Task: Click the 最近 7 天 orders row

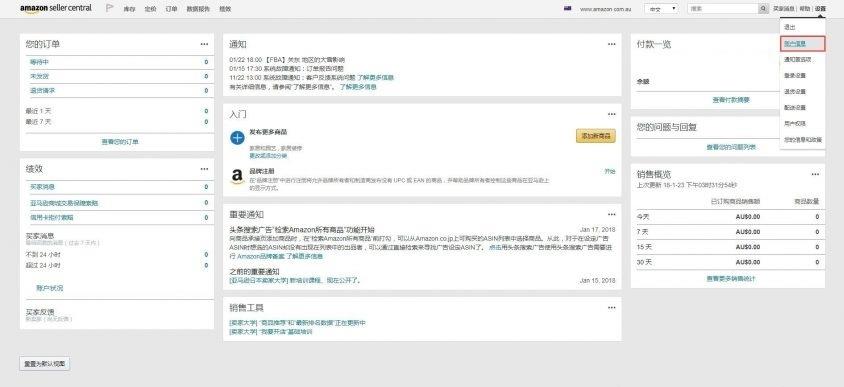Action: [117, 122]
